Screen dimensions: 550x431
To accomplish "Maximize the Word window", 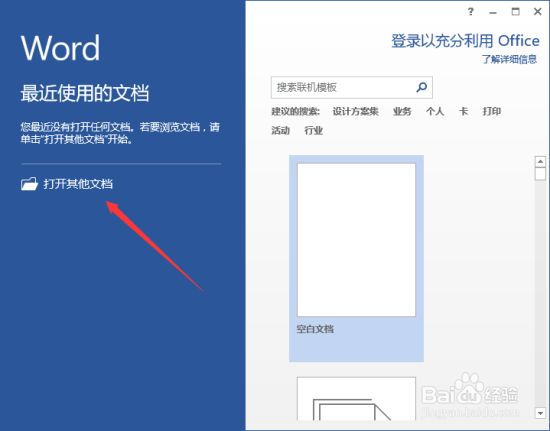I will pos(515,12).
